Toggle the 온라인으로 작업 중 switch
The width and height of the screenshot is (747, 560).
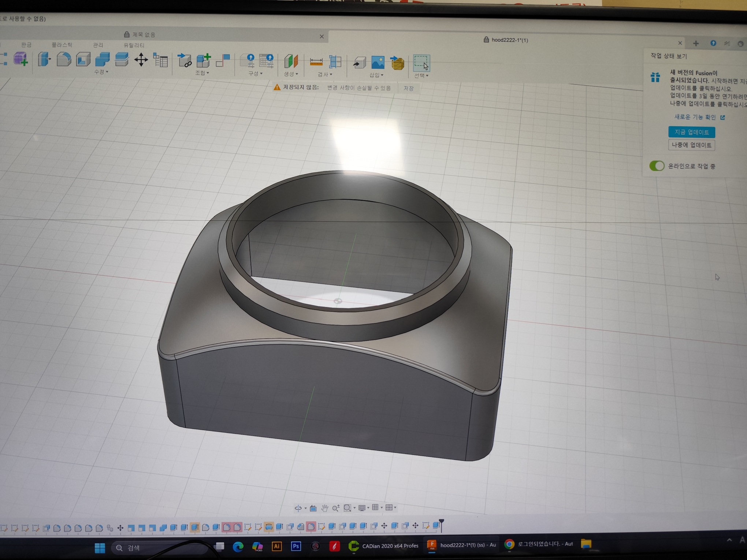click(657, 166)
